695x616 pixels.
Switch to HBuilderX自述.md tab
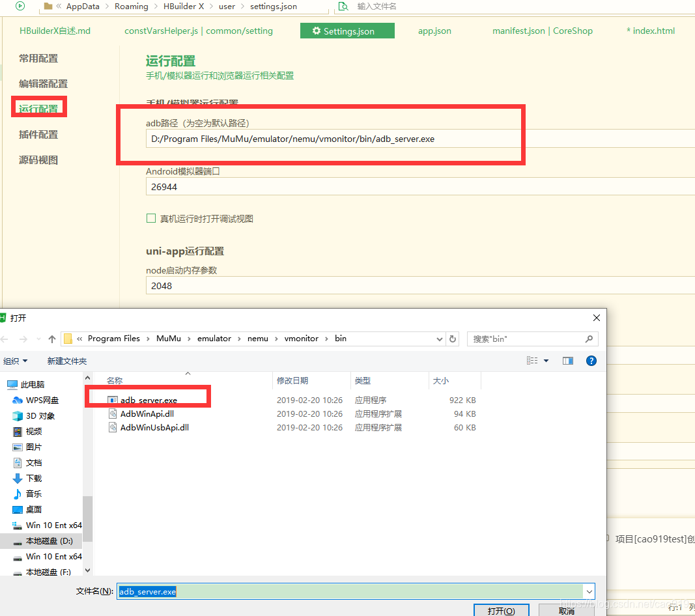pos(55,31)
